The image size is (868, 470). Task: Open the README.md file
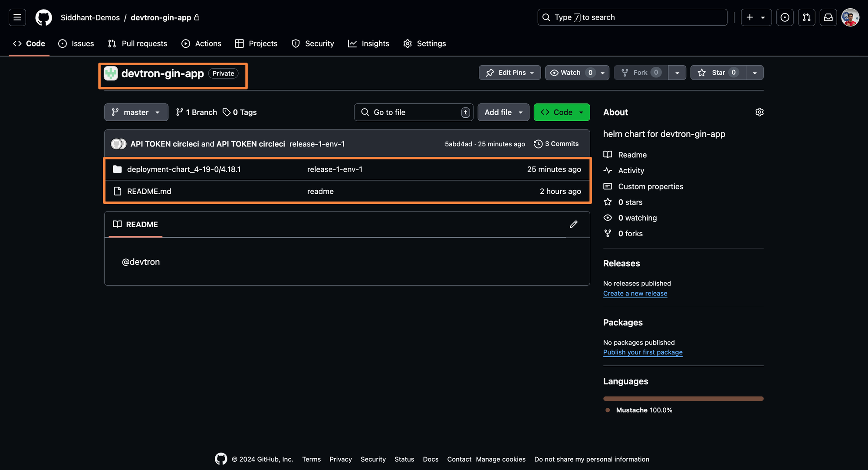(149, 191)
